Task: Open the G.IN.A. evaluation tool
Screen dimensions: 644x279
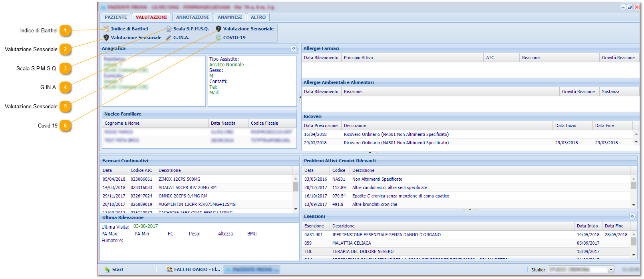Action: (x=178, y=38)
